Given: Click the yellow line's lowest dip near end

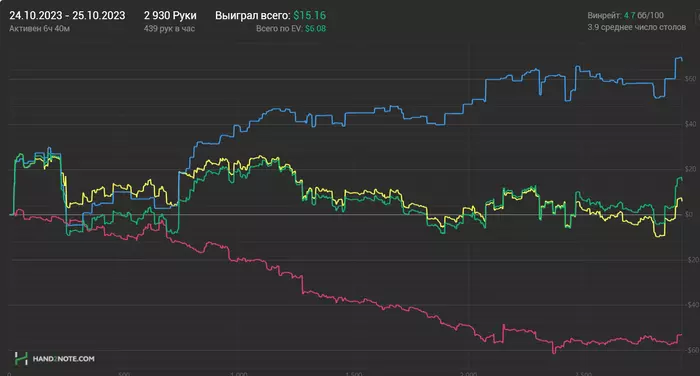Looking at the screenshot, I should point(658,236).
